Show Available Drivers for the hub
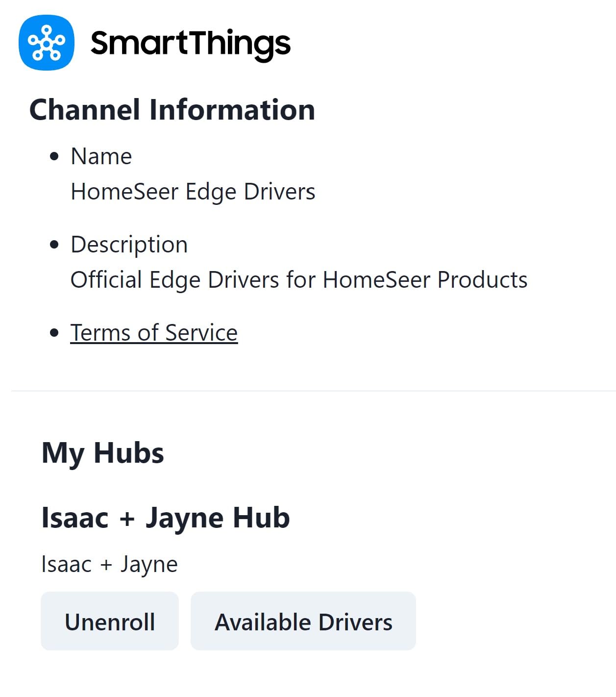The height and width of the screenshot is (697, 616). [x=303, y=621]
